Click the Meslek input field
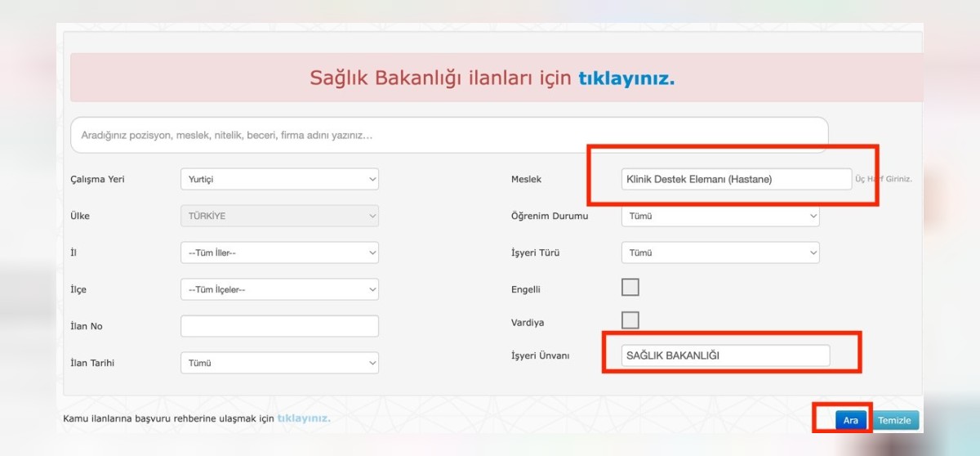 click(x=737, y=179)
